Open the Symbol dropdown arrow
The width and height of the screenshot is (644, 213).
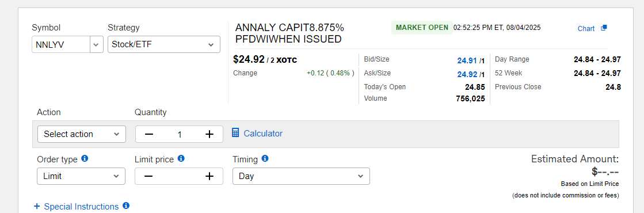[97, 44]
